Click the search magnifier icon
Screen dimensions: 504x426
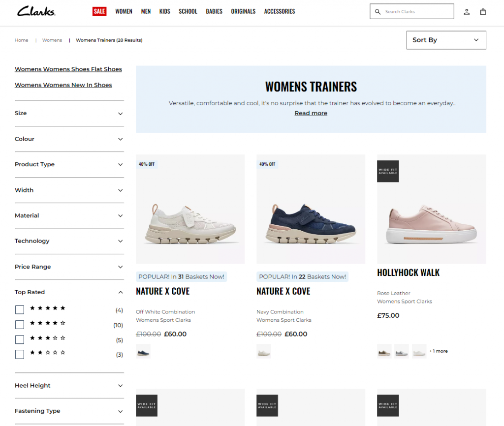(378, 12)
